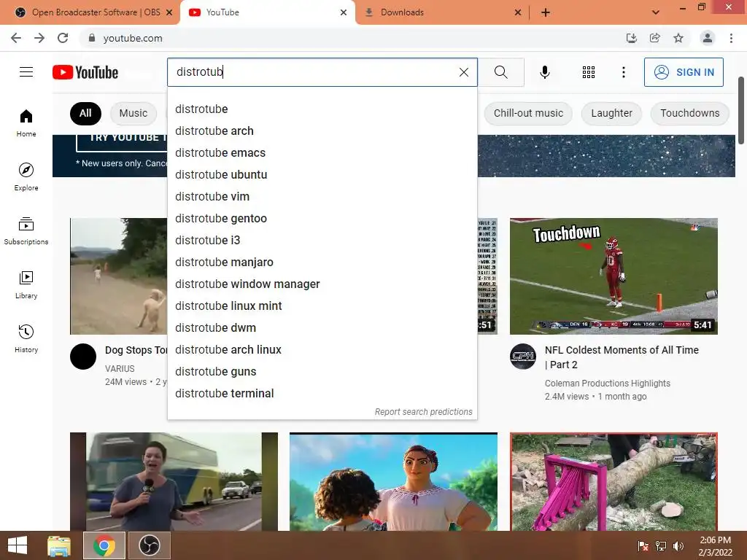Choose suggestion 'distrotube manjaro'
Viewport: 747px width, 560px height.
click(x=322, y=262)
